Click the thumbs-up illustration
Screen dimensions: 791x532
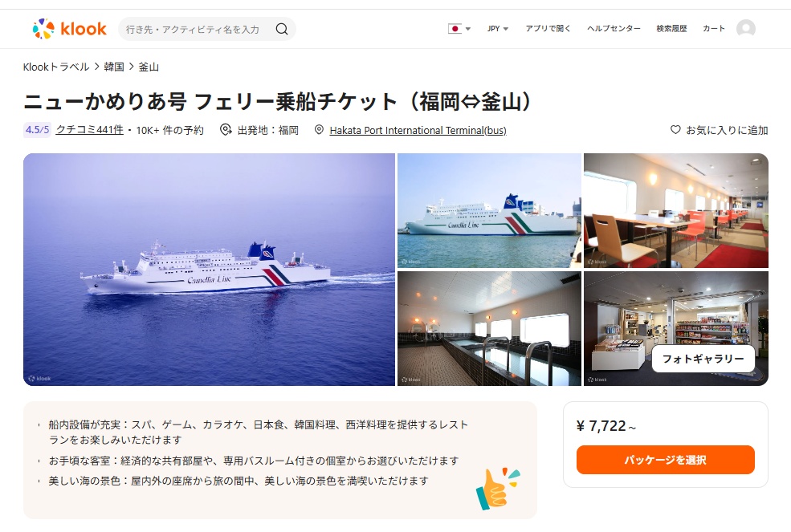tap(497, 489)
